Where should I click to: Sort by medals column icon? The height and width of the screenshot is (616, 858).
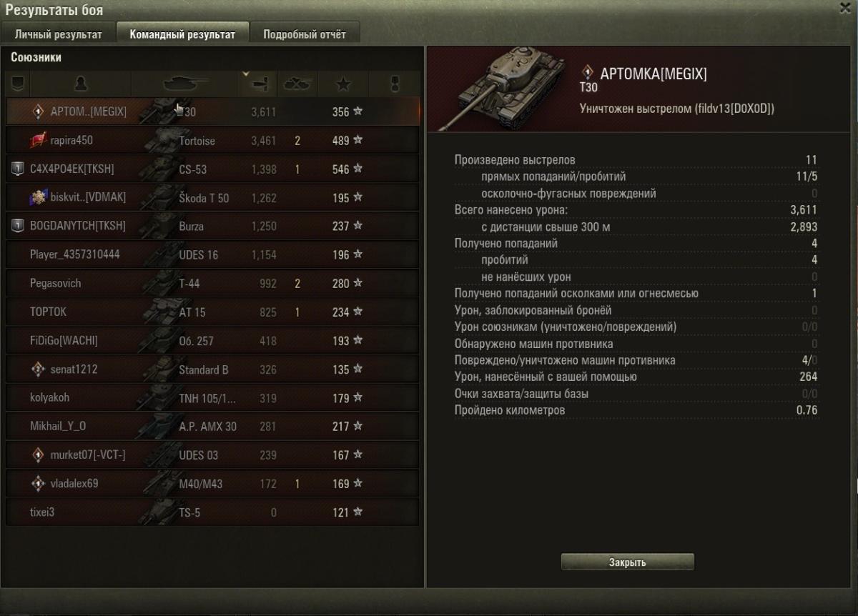[x=394, y=84]
